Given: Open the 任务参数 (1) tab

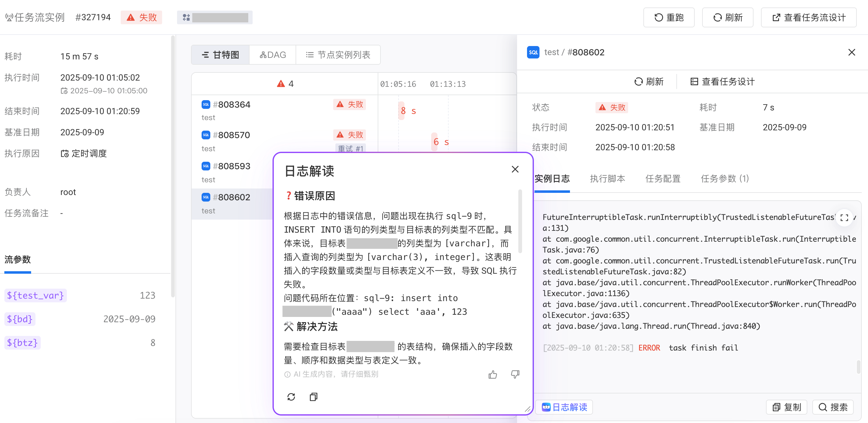Looking at the screenshot, I should click(725, 179).
